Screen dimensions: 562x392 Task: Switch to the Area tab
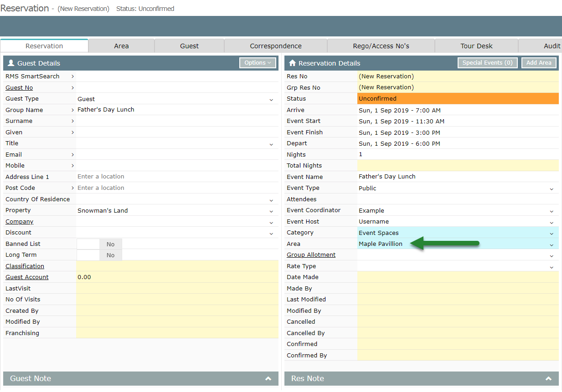[x=121, y=46]
